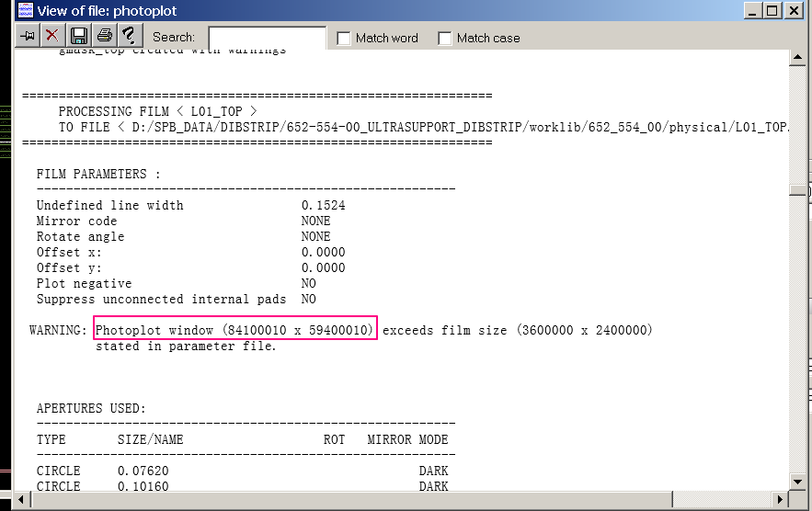Click the red X close-file icon
Viewport: 812px width, 511px height.
coord(52,36)
